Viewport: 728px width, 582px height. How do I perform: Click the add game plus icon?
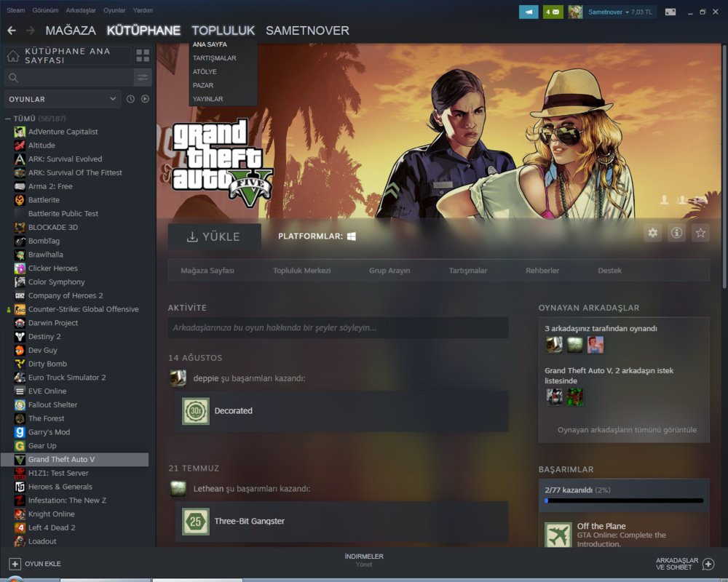click(x=15, y=564)
